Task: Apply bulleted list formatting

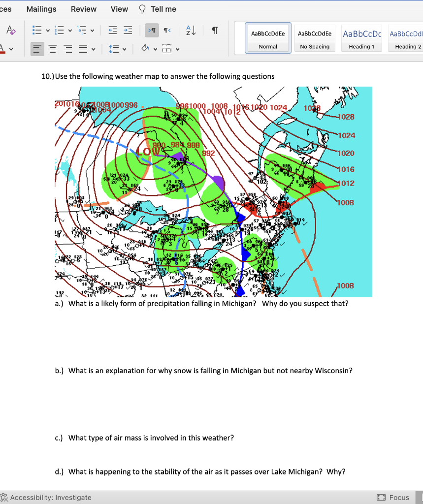Action: pyautogui.click(x=37, y=30)
